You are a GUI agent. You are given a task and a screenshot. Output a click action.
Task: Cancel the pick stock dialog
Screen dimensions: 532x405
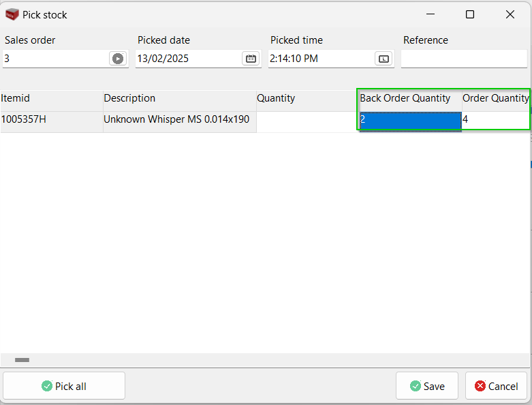[x=496, y=386]
